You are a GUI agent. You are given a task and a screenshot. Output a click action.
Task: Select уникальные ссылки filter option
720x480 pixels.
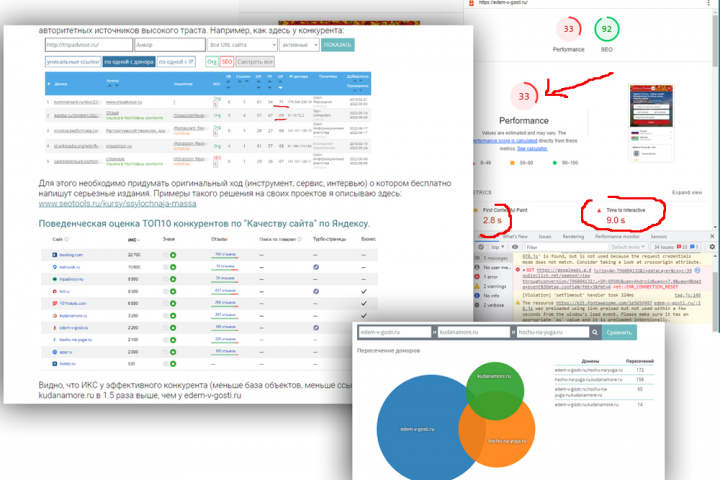point(73,62)
